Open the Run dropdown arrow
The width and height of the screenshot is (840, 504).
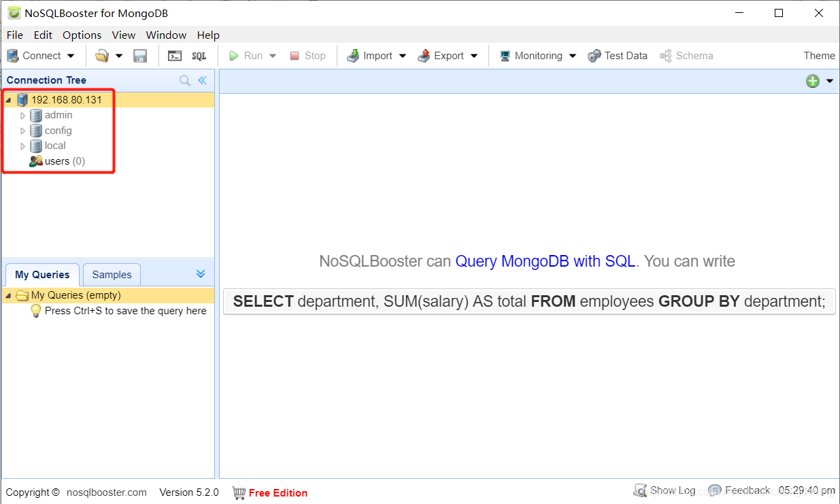coord(273,56)
